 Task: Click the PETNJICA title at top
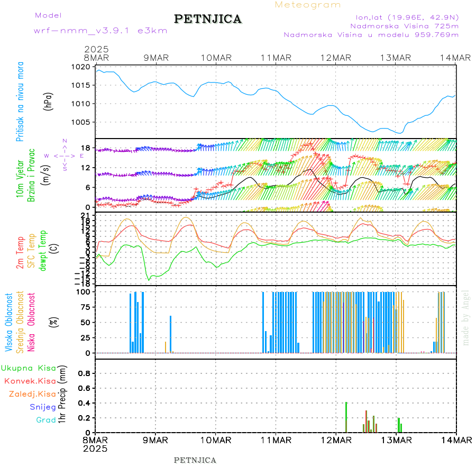click(x=208, y=20)
